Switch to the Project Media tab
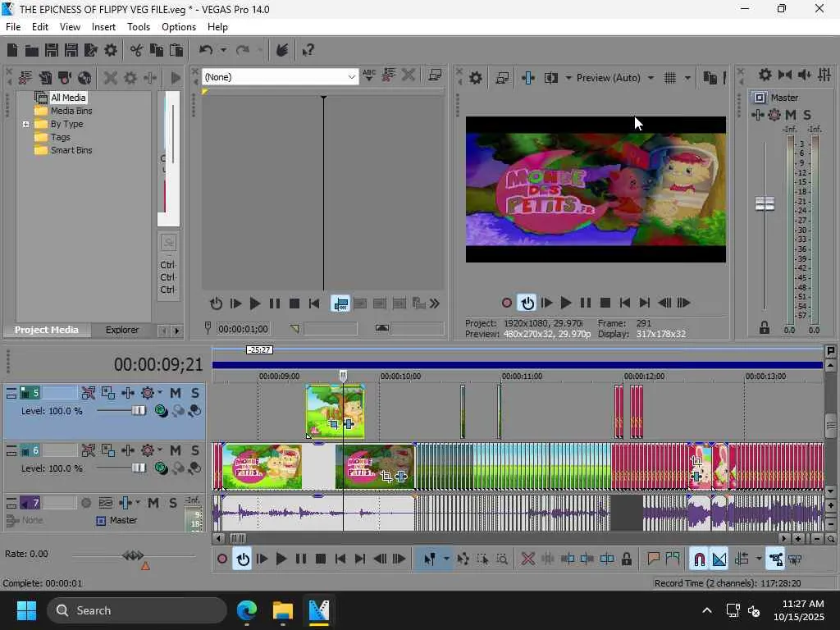Image resolution: width=840 pixels, height=630 pixels. [x=47, y=330]
